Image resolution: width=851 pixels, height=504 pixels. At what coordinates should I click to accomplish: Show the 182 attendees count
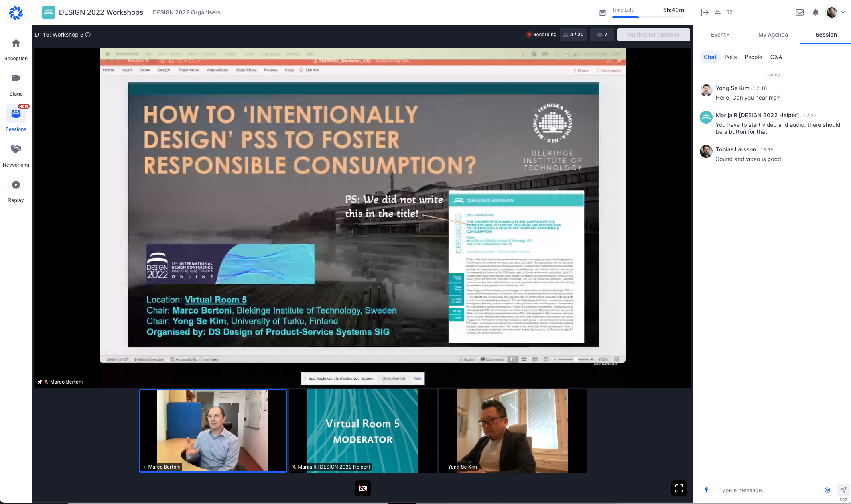coord(724,12)
